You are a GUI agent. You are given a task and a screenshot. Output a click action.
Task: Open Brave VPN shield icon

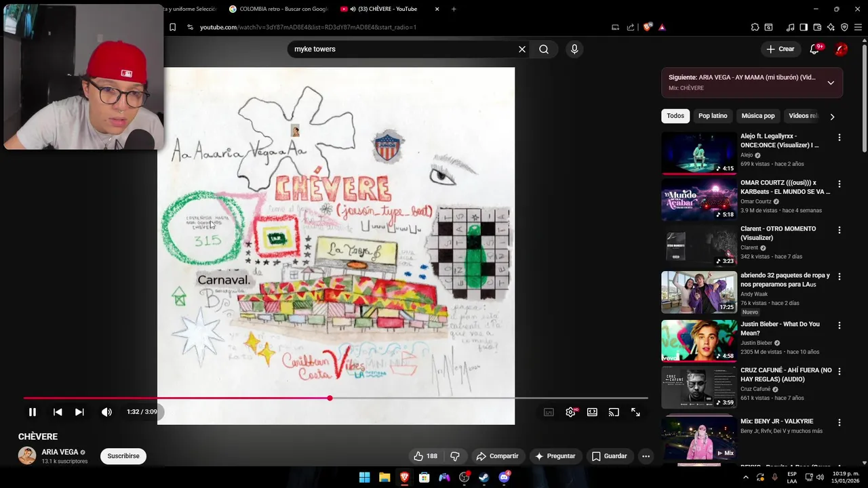point(844,27)
